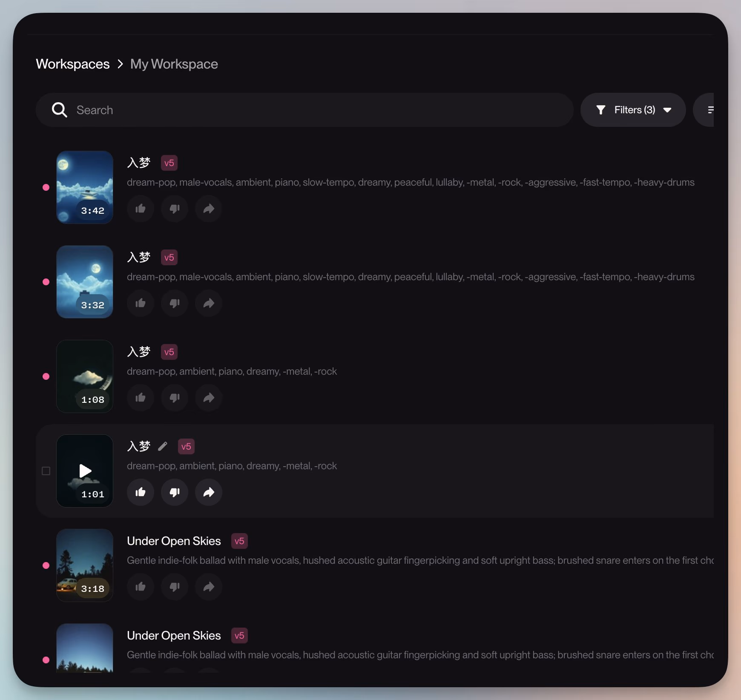The height and width of the screenshot is (700, 741).
Task: Open the 3:32 moon clouds cover thumbnail
Action: [x=85, y=282]
